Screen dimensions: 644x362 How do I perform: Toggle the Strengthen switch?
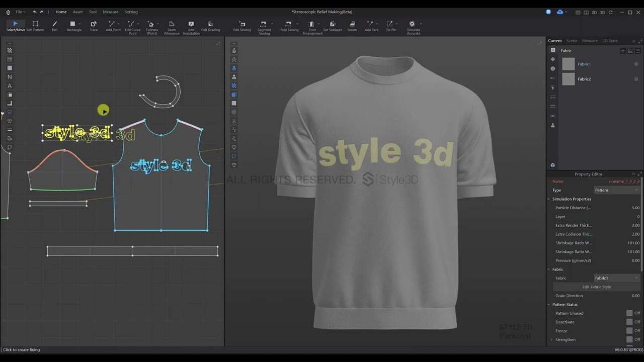click(629, 339)
